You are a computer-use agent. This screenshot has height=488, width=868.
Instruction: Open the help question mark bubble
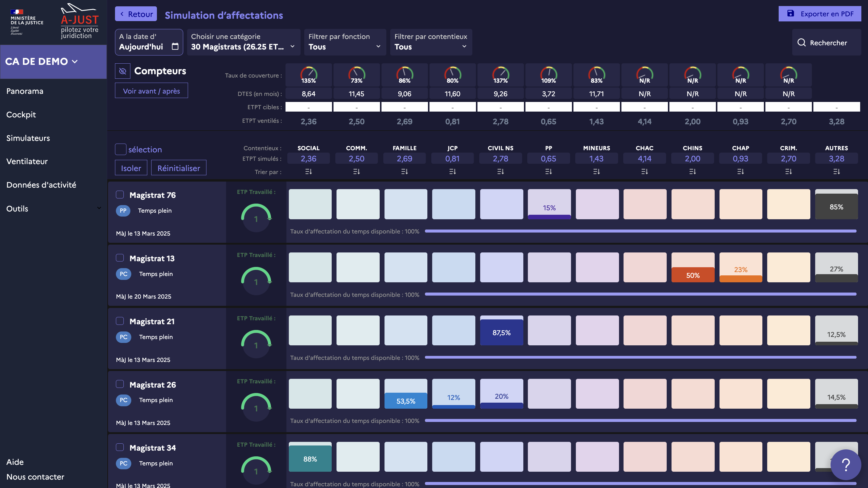845,464
